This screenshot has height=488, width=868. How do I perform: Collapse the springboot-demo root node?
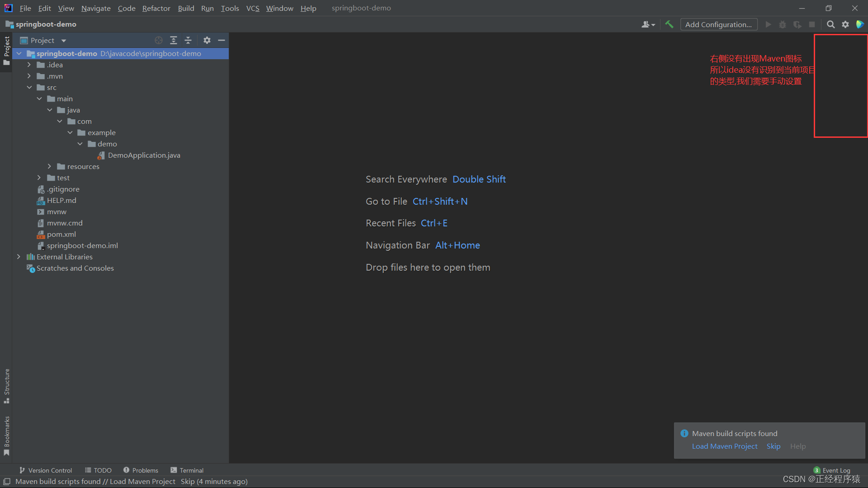(19, 53)
